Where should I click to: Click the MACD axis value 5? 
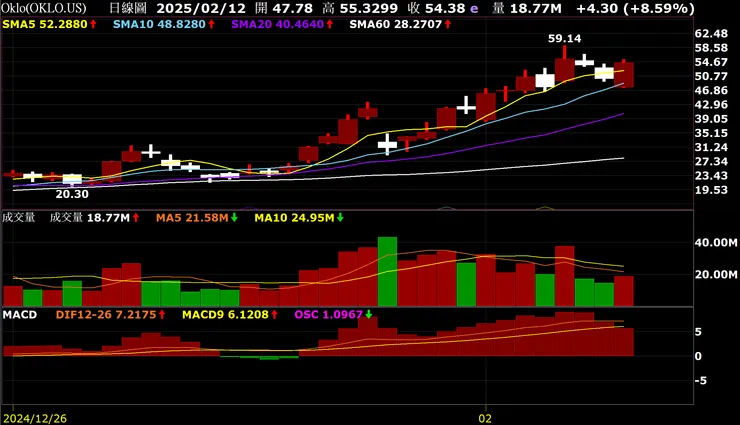(698, 332)
